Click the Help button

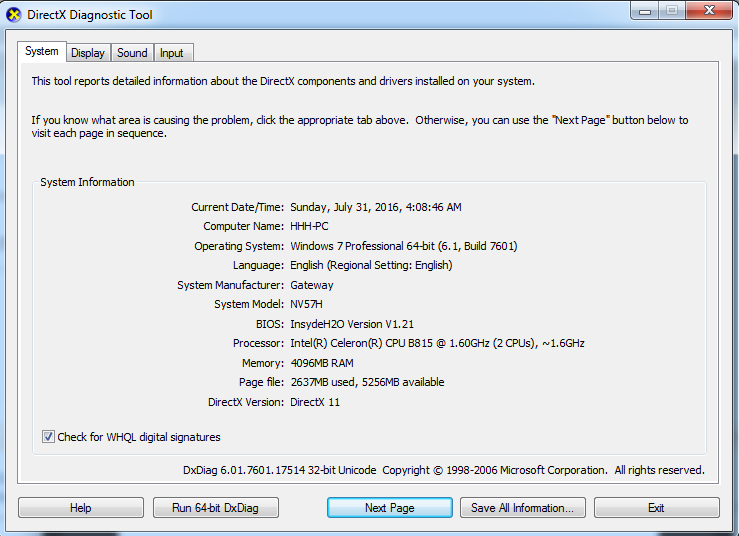81,508
